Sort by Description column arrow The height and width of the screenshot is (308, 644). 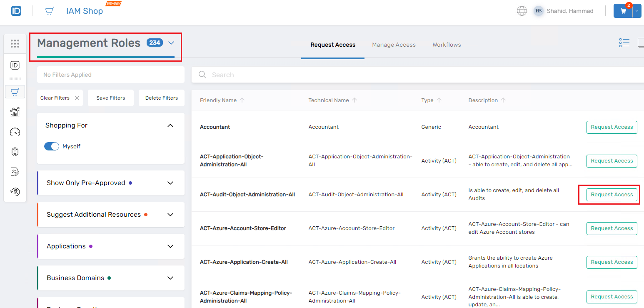pos(503,100)
